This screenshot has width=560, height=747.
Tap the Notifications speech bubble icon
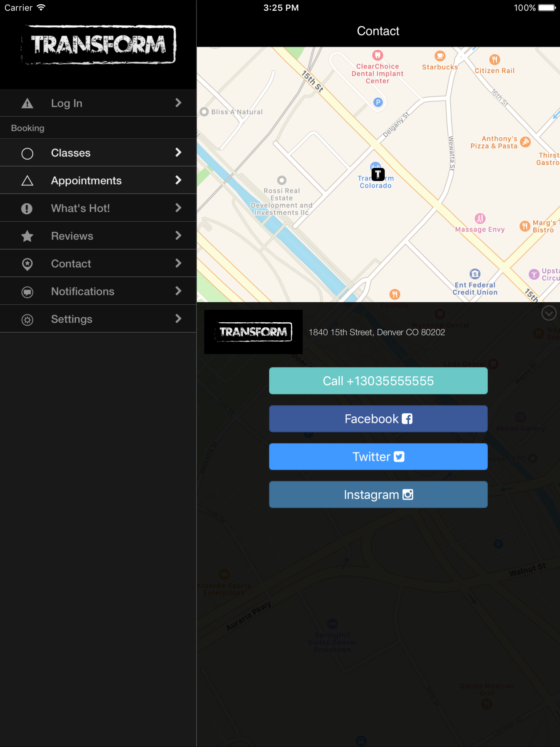coord(27,292)
